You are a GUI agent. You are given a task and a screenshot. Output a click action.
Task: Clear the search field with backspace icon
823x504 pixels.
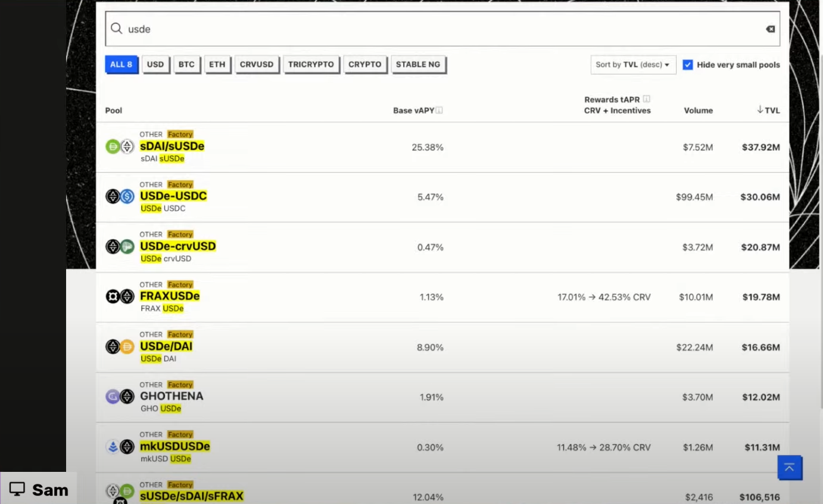tap(770, 29)
